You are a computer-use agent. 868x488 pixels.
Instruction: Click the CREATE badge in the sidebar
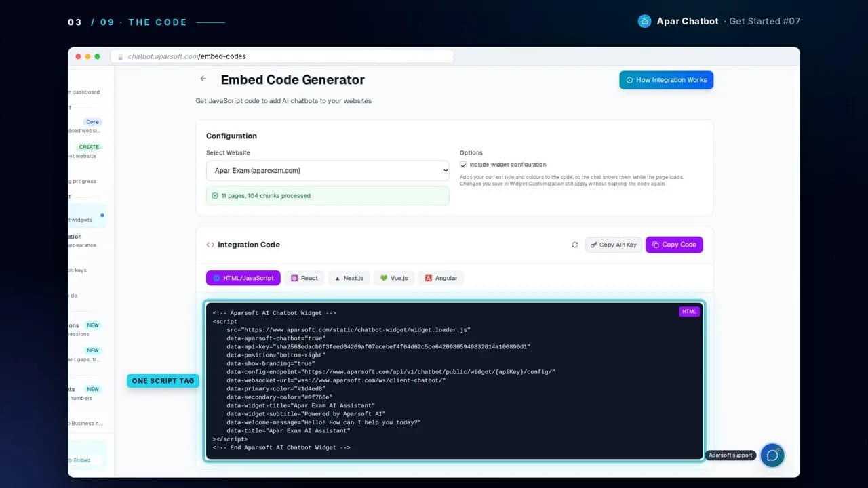point(89,147)
